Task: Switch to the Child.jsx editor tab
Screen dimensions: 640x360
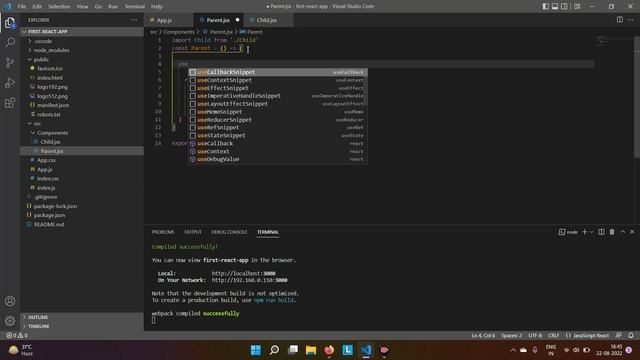Action: click(x=267, y=20)
